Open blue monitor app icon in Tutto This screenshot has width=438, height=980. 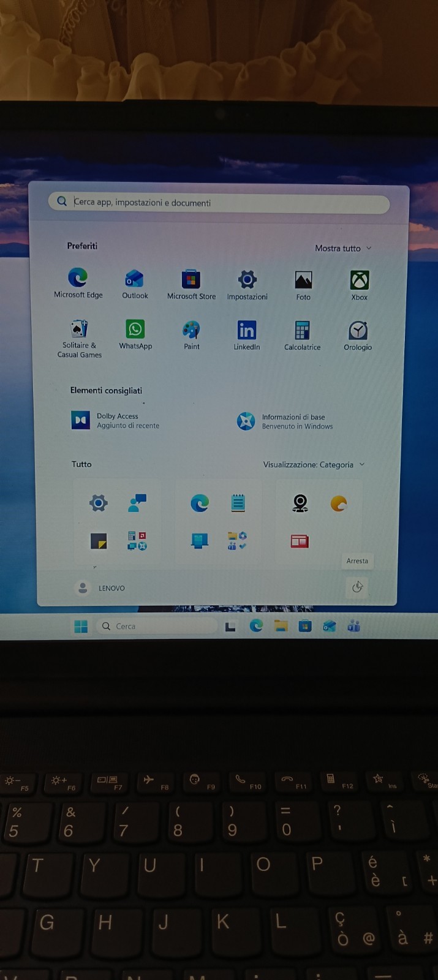tap(200, 540)
